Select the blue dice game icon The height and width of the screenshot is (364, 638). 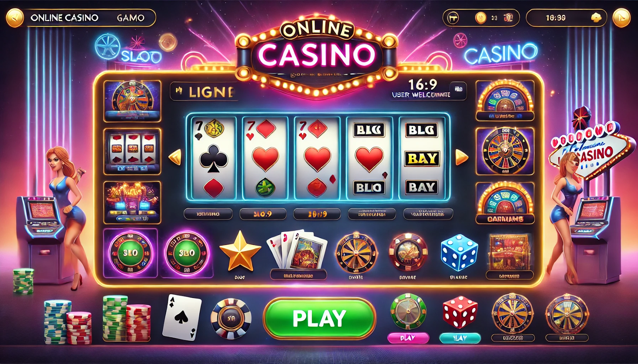[x=459, y=253]
